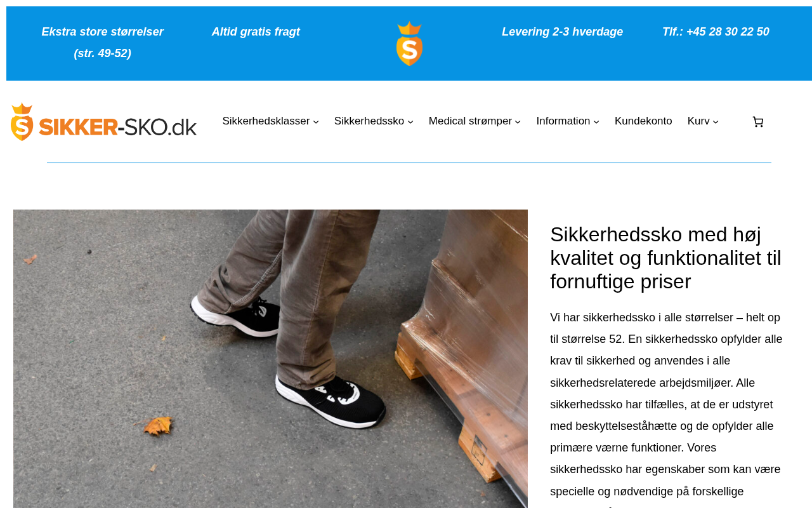Click the orange shield S logo in banner
This screenshot has height=508, width=812.
409,44
